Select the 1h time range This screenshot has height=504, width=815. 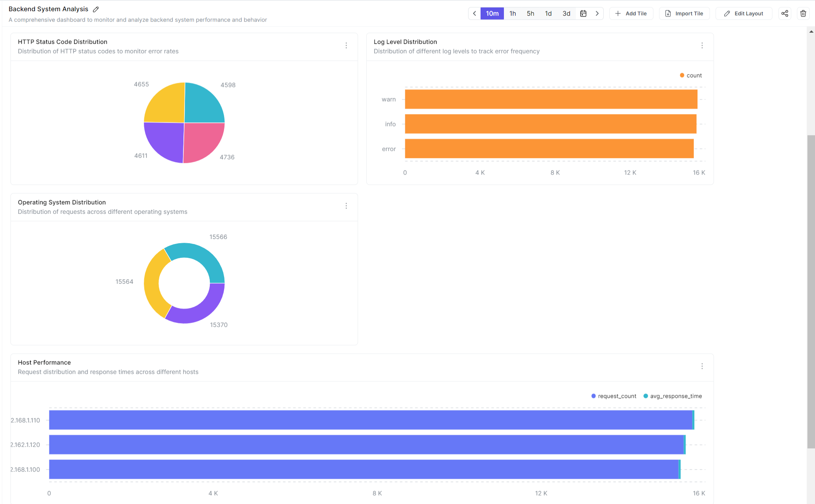513,14
